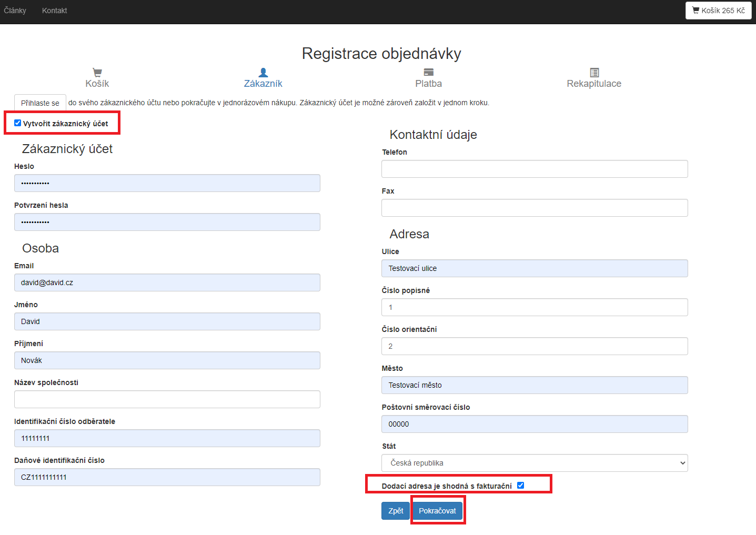The width and height of the screenshot is (756, 535).
Task: Click the Poštovní směrovací číslo field
Action: click(x=535, y=424)
